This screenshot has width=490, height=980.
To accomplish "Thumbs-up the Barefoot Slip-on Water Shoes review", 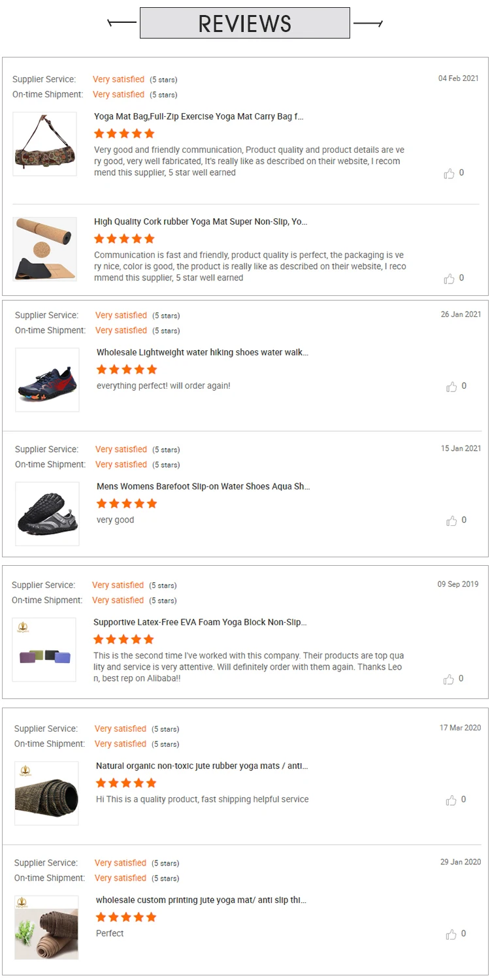I will (x=451, y=521).
